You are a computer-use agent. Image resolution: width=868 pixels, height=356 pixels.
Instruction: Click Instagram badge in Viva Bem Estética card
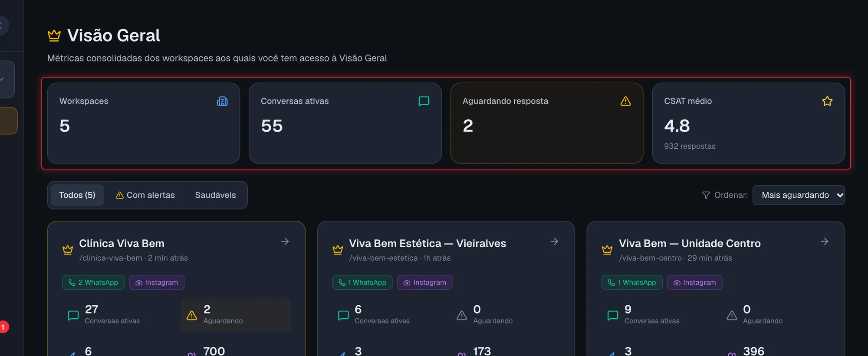point(425,282)
